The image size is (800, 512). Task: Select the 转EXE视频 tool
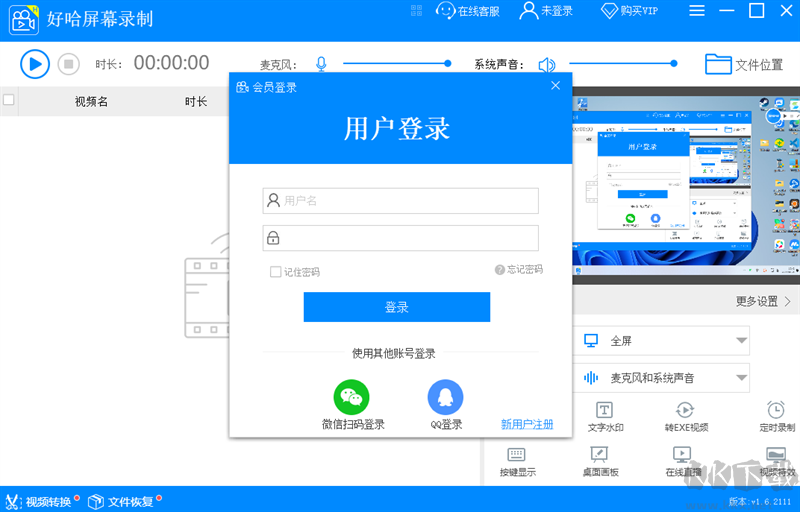coord(686,417)
